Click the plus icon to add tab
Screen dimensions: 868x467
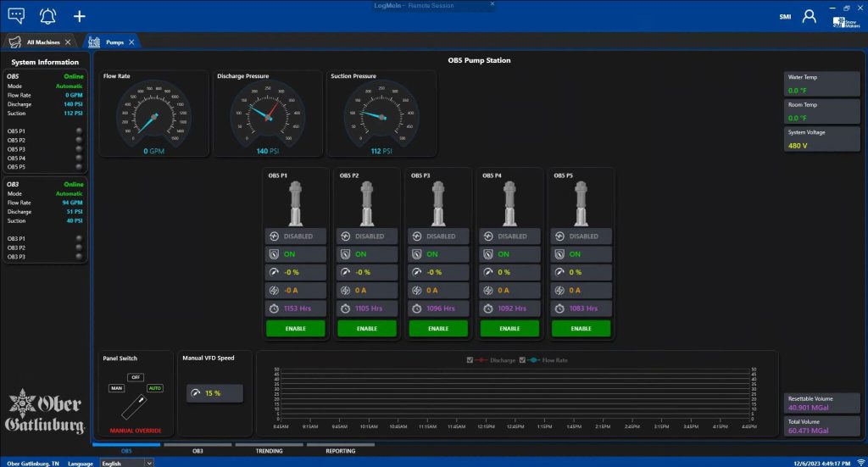click(x=79, y=16)
